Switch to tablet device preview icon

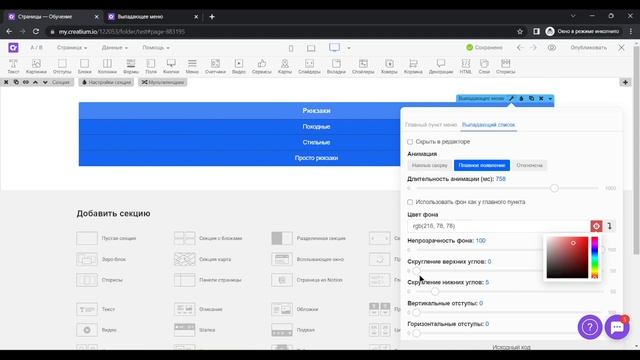tap(311, 48)
